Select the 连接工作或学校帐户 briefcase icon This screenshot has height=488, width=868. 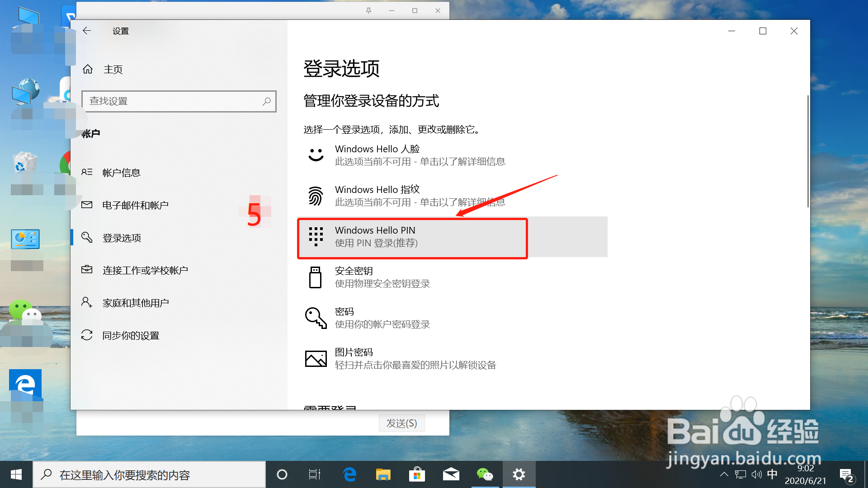[87, 270]
